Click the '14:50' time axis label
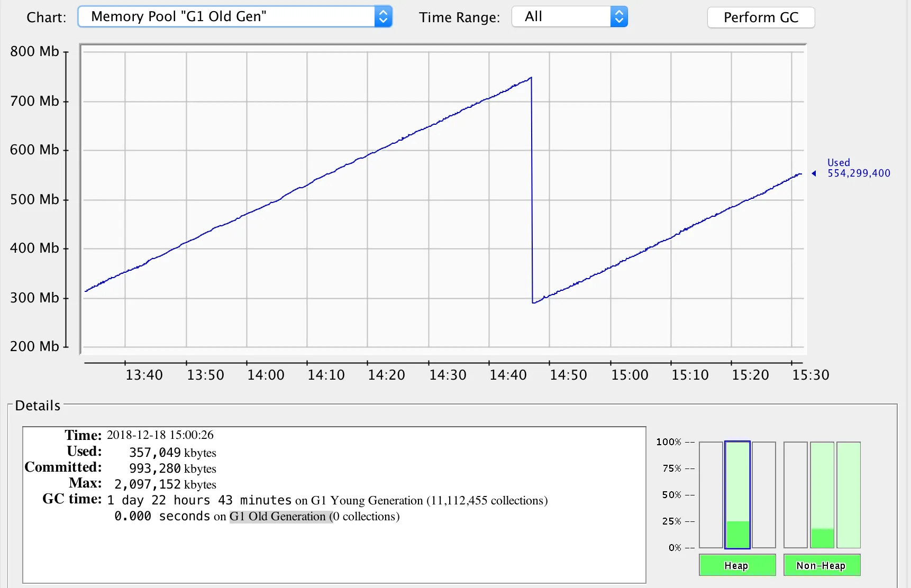The height and width of the screenshot is (588, 911). (x=569, y=375)
